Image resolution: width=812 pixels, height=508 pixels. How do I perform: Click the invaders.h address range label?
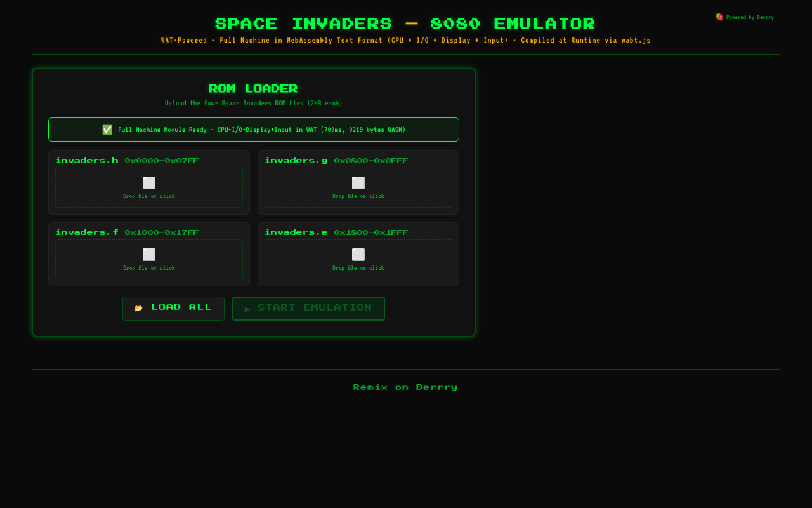(x=161, y=161)
